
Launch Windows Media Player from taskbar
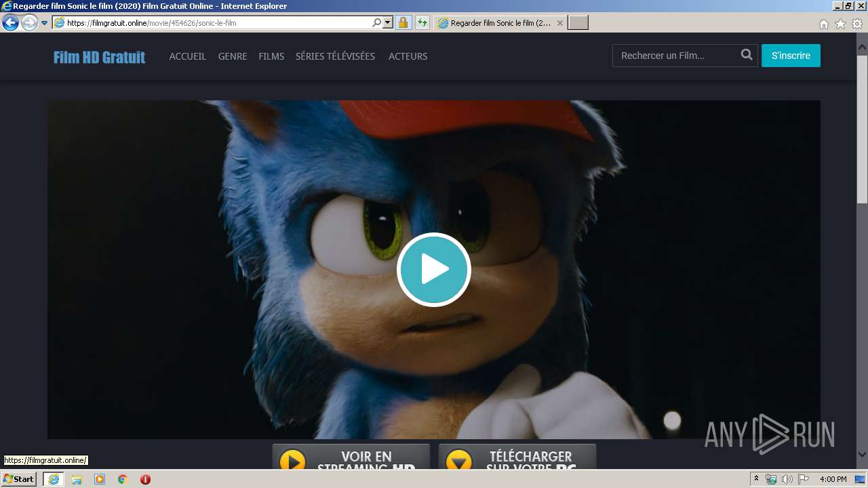(100, 479)
